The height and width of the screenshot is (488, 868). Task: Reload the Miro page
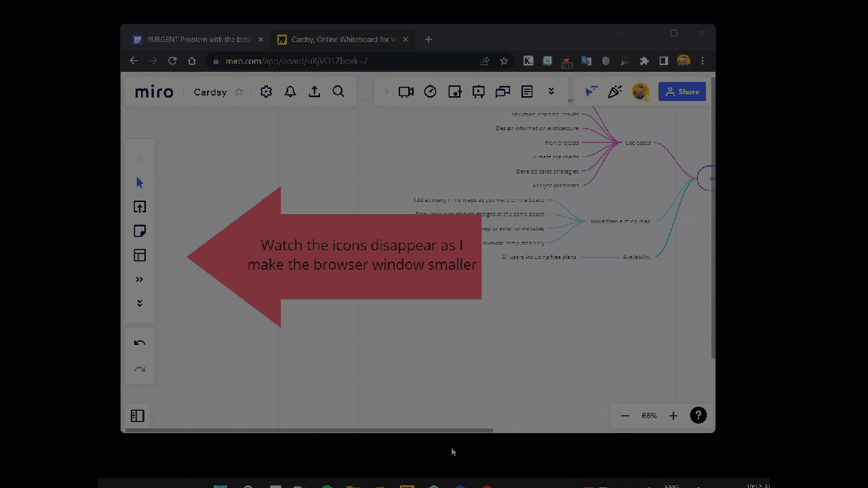[172, 61]
